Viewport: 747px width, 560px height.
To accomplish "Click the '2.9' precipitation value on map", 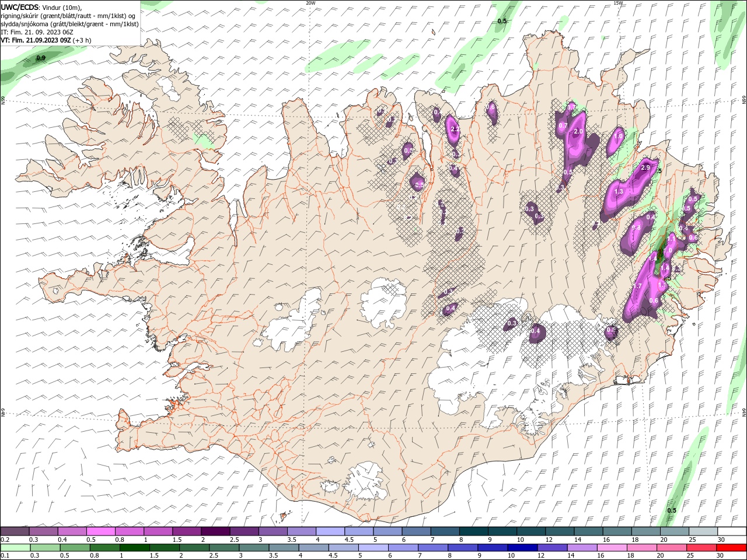I will tap(645, 167).
